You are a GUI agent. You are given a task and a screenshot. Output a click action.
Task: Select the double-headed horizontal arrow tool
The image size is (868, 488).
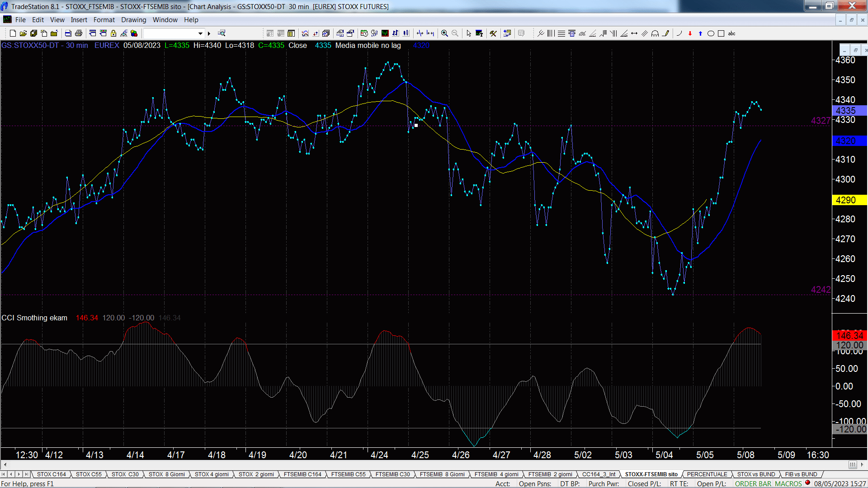pyautogui.click(x=634, y=33)
